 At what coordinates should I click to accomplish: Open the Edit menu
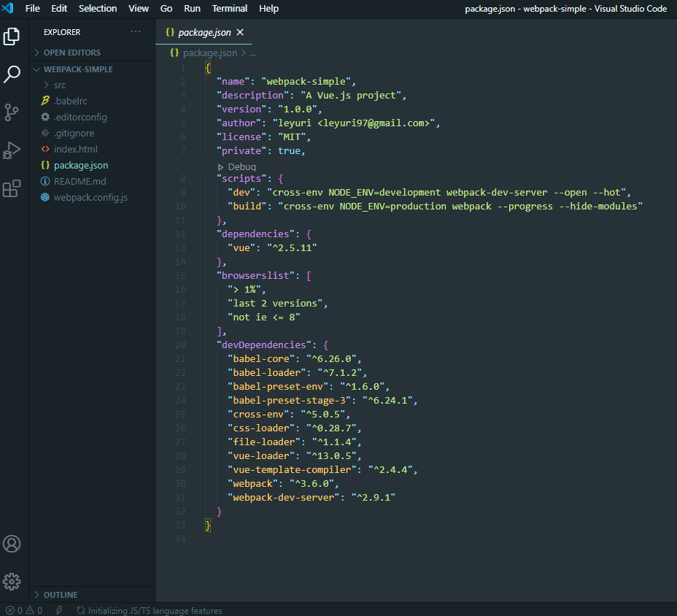coord(59,8)
